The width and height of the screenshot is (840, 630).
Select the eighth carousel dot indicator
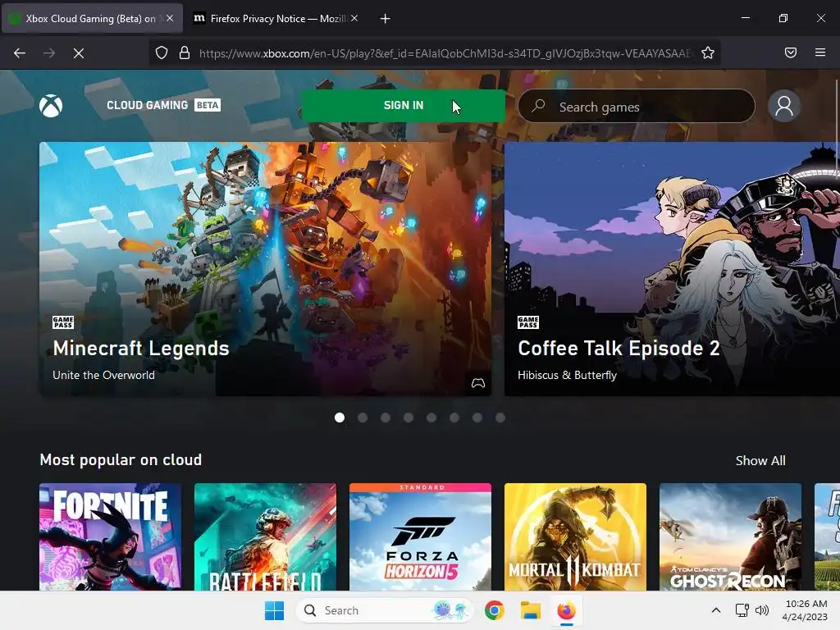point(500,418)
